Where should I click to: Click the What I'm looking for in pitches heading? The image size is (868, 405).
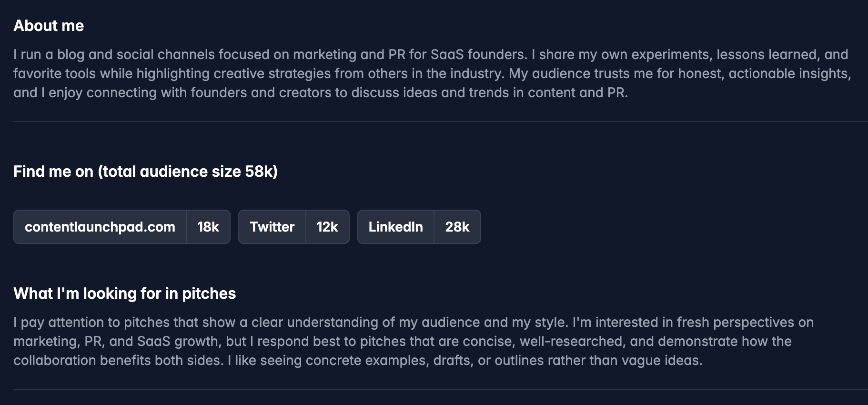click(x=124, y=294)
